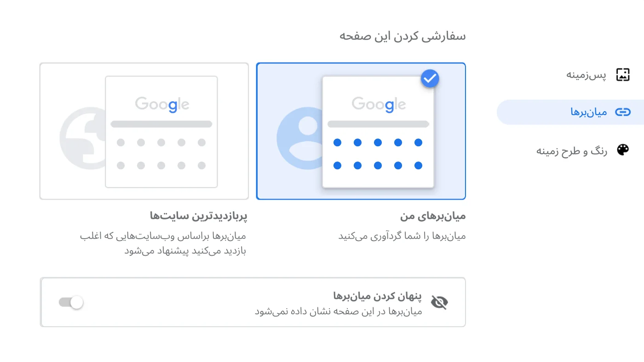Select the link icon next to میان‌برها

coord(623,112)
